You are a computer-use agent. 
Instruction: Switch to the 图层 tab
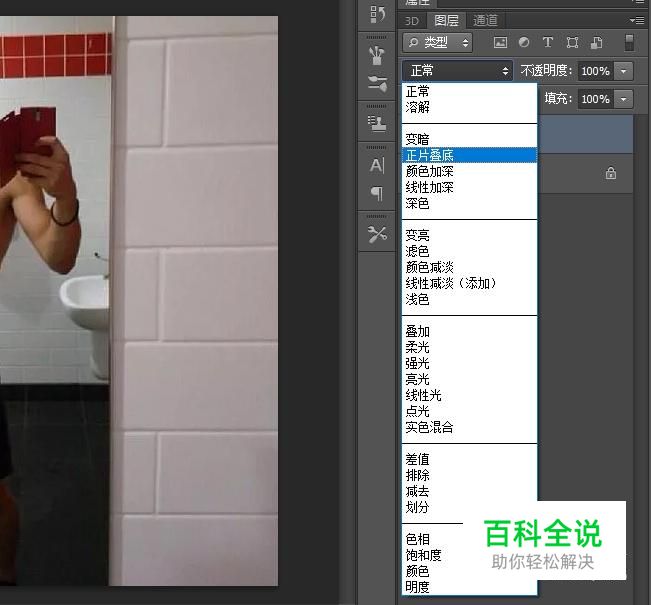pyautogui.click(x=446, y=20)
